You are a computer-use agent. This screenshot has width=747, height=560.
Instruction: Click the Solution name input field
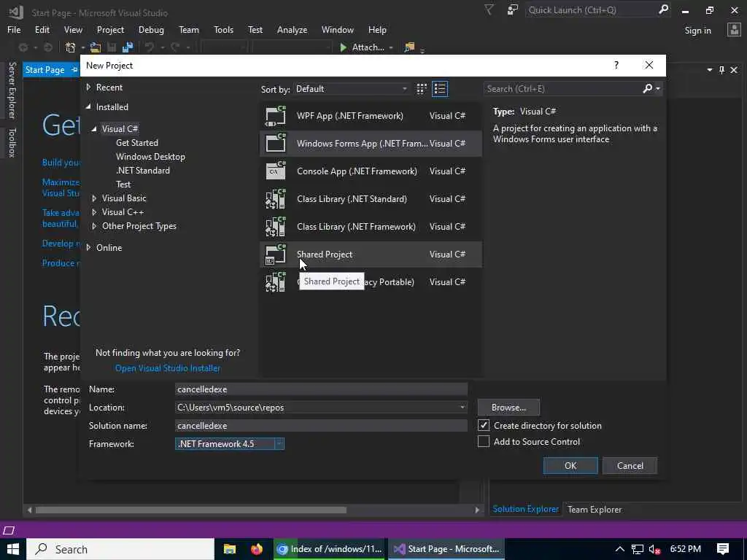coord(321,426)
